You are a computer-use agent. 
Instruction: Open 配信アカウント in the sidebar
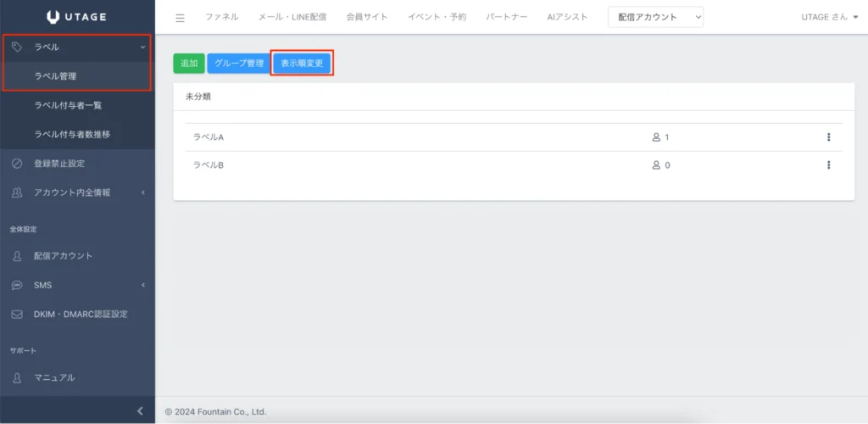click(x=63, y=256)
